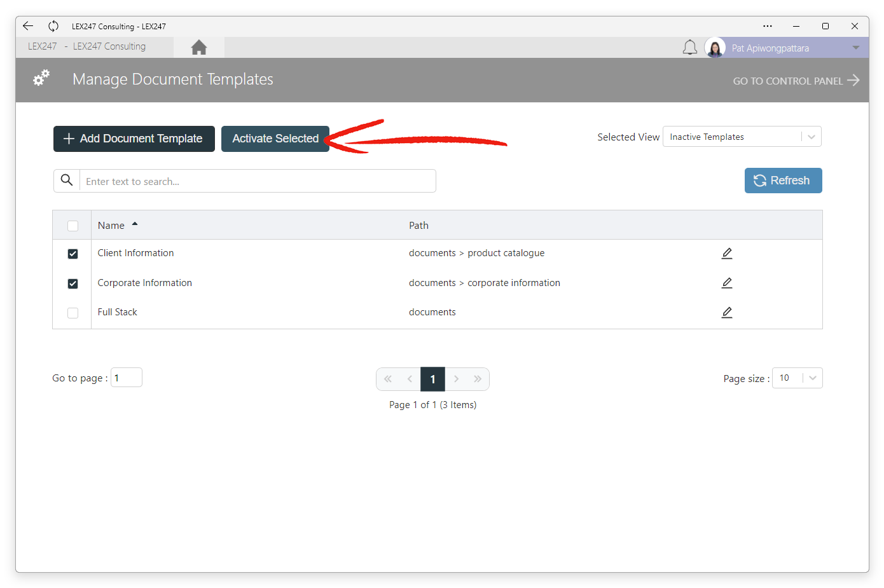Screen dimensions: 884x588
Task: Click the reload icon in title bar
Action: pyautogui.click(x=53, y=26)
